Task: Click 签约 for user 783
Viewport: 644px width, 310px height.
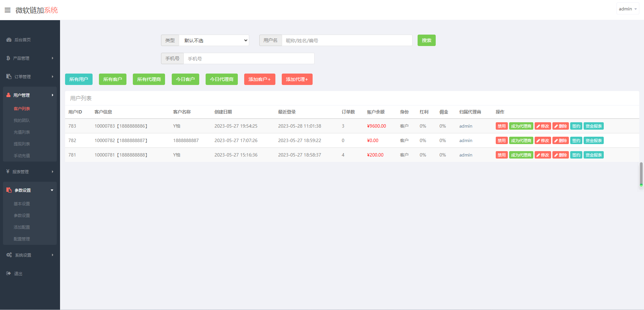Action: coord(576,126)
